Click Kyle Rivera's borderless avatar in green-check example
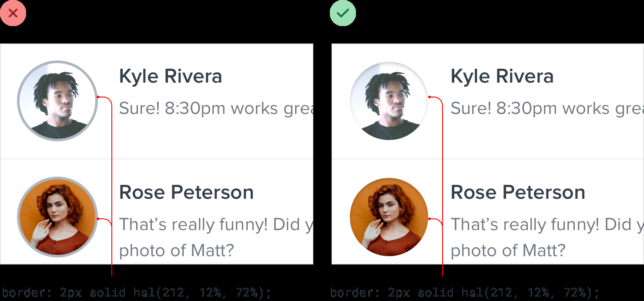The height and width of the screenshot is (301, 644). (389, 101)
